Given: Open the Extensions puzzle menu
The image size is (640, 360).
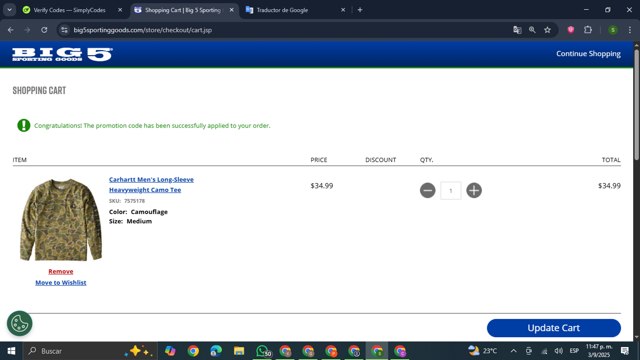Looking at the screenshot, I should [x=588, y=29].
